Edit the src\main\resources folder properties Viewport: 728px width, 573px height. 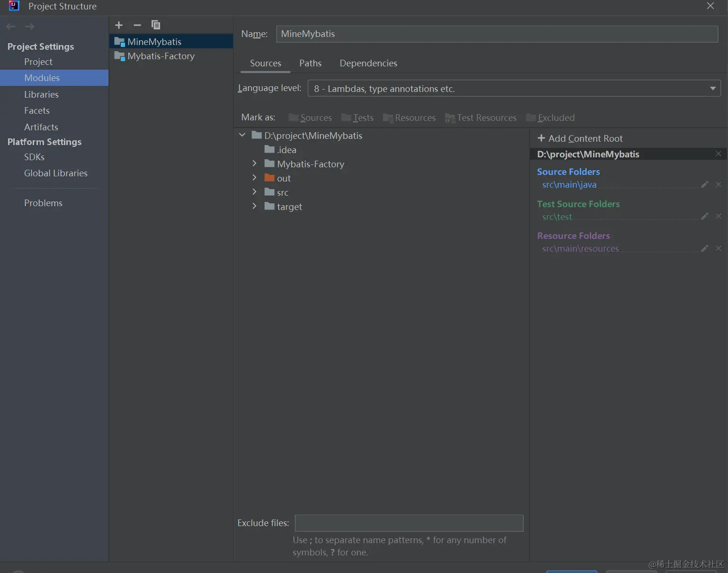705,248
